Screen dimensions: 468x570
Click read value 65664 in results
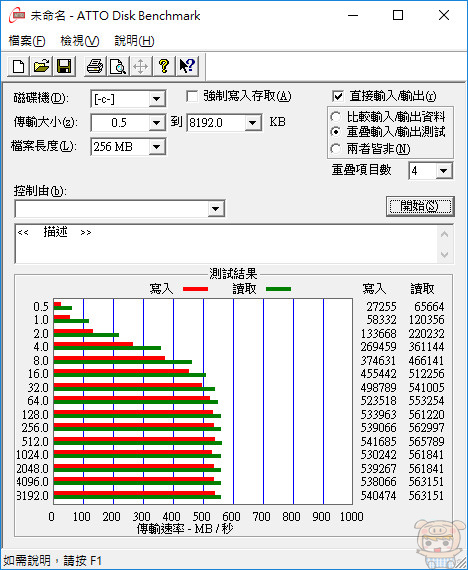(429, 307)
